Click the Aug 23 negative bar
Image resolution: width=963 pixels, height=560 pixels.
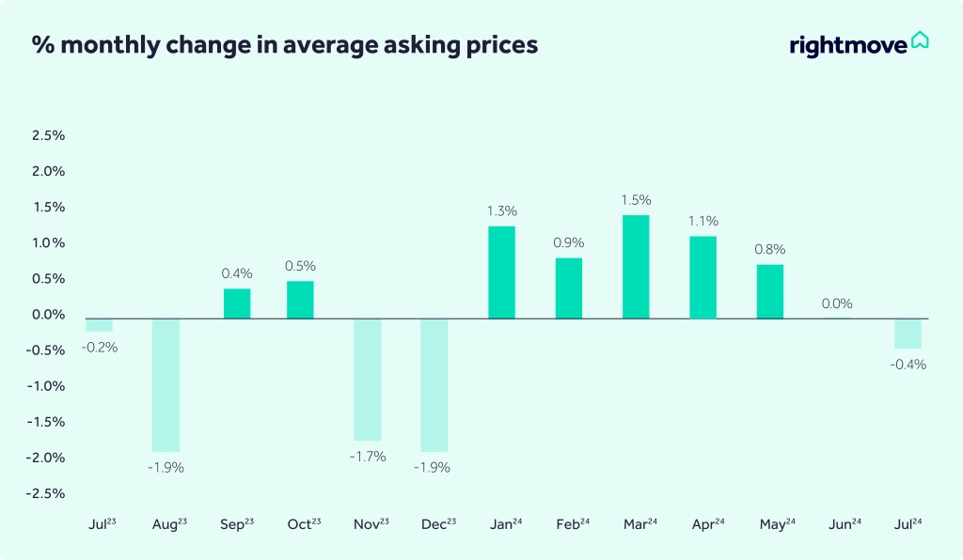click(166, 385)
